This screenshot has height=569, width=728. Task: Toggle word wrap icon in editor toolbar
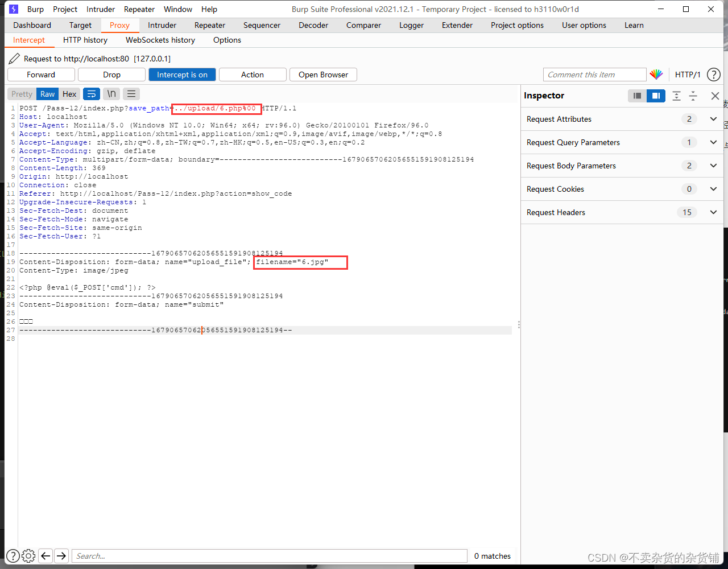(x=91, y=94)
